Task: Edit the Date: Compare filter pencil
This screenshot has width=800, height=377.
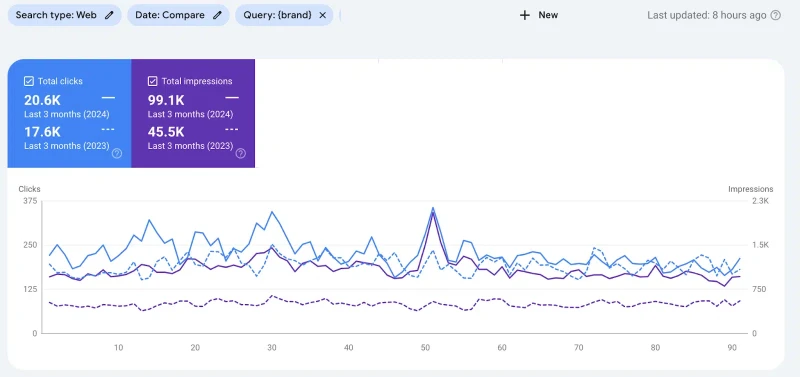Action: pyautogui.click(x=217, y=15)
